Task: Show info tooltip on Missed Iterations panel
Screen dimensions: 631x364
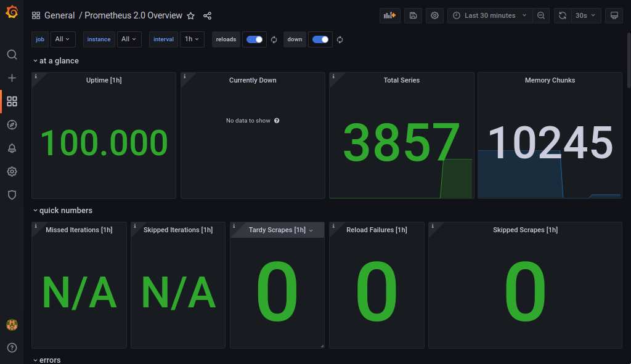Action: [x=36, y=226]
